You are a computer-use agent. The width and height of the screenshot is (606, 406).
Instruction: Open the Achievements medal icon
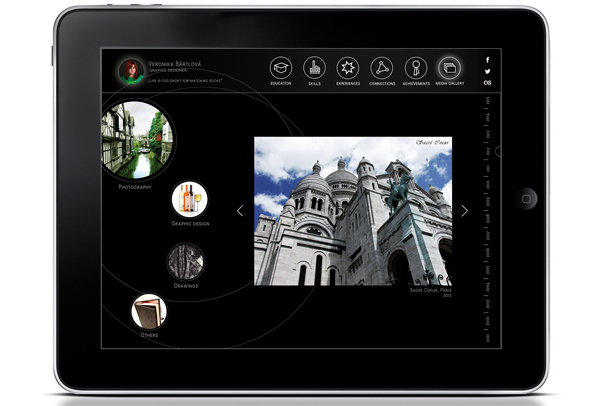coord(416,68)
